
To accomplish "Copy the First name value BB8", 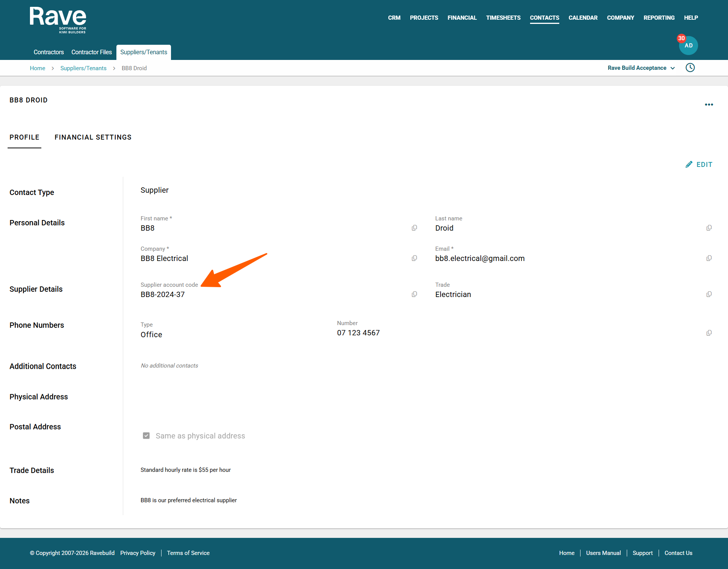I will click(x=414, y=228).
